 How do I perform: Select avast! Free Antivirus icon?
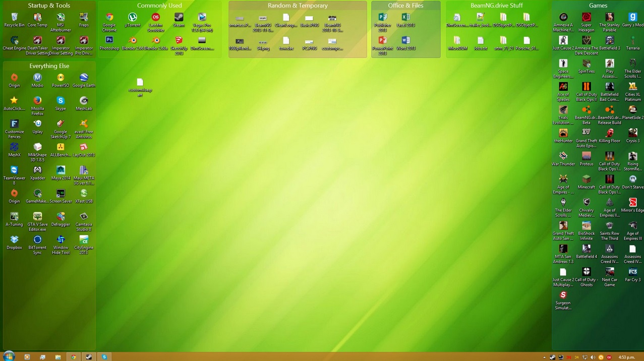(84, 129)
